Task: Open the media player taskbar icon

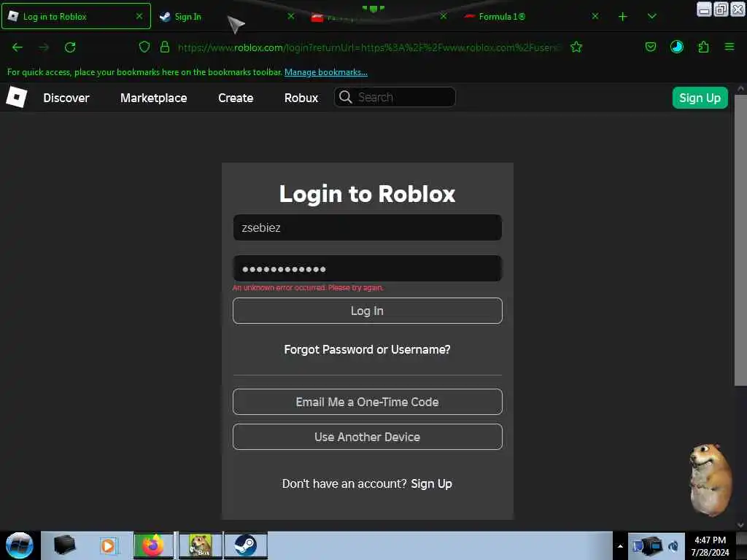Action: (108, 545)
